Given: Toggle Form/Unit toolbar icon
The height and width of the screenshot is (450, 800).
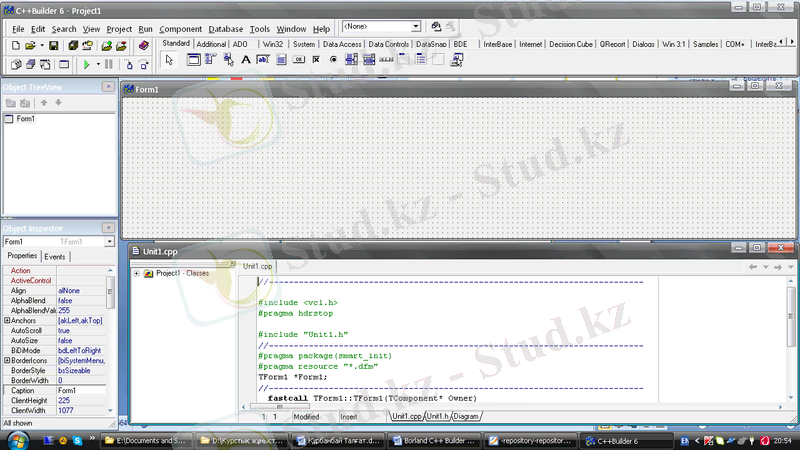Looking at the screenshot, I should click(x=45, y=65).
